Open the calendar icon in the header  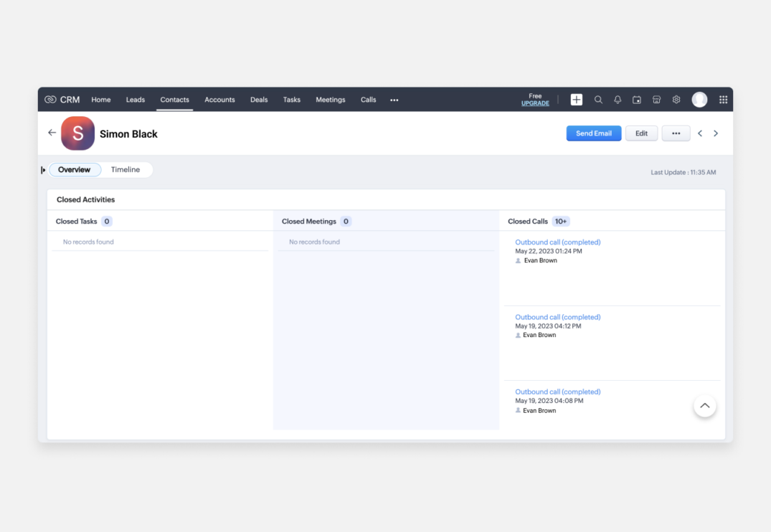[x=637, y=100]
